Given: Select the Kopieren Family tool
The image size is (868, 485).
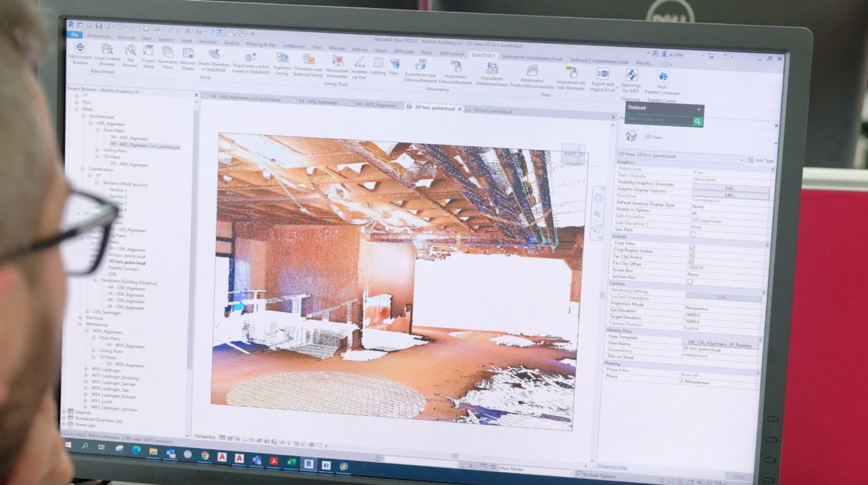Looking at the screenshot, I should 282,64.
